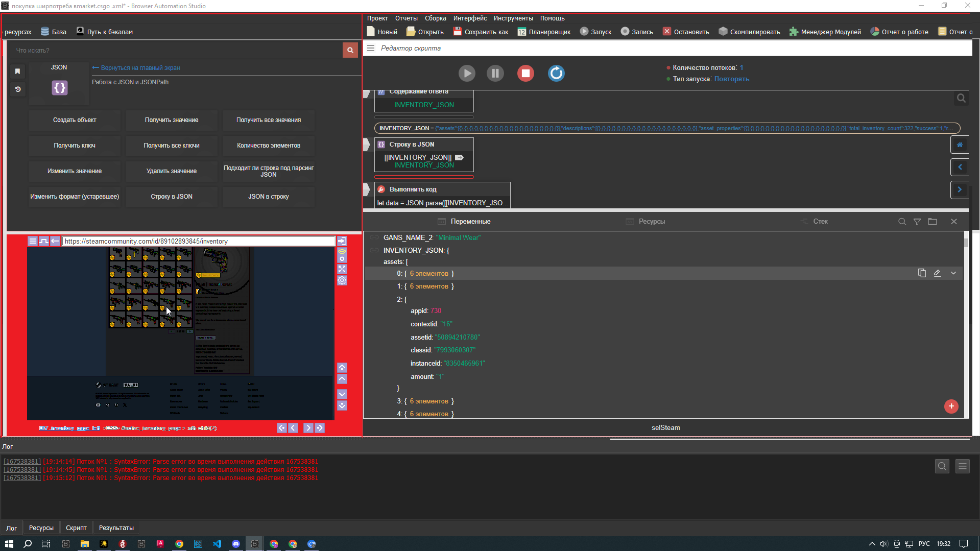Switch to the Ресурсы tab in inspector

click(651, 222)
